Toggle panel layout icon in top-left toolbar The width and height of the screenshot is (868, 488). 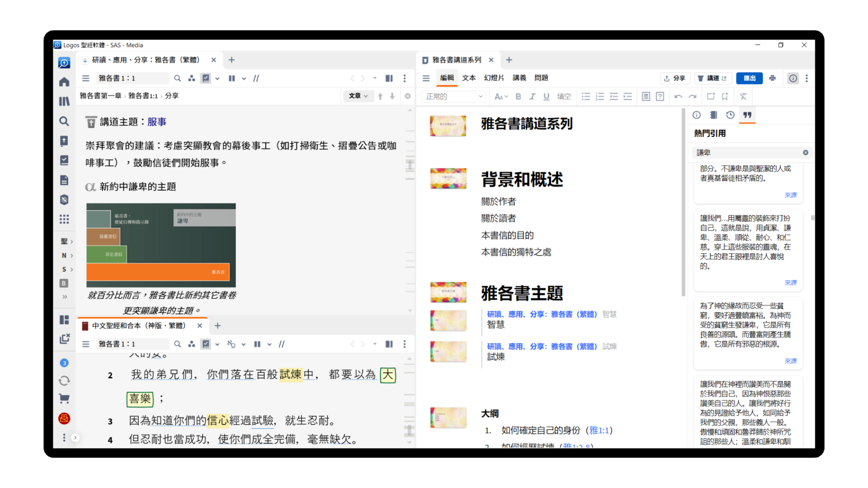tap(389, 78)
